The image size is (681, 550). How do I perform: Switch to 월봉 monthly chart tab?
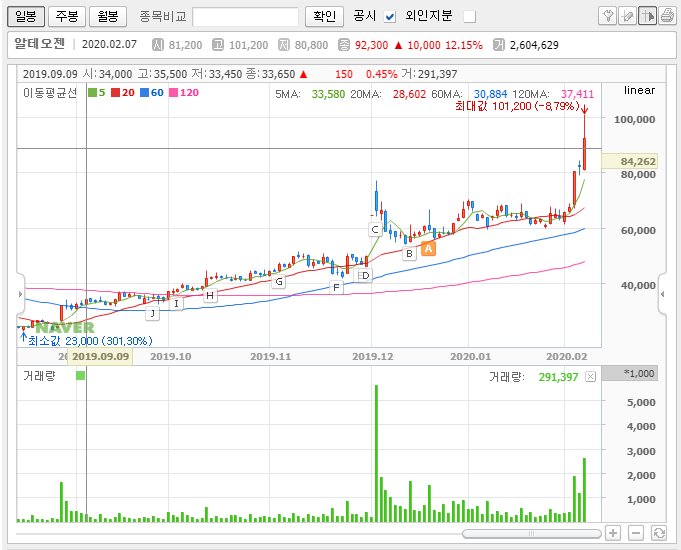[106, 16]
